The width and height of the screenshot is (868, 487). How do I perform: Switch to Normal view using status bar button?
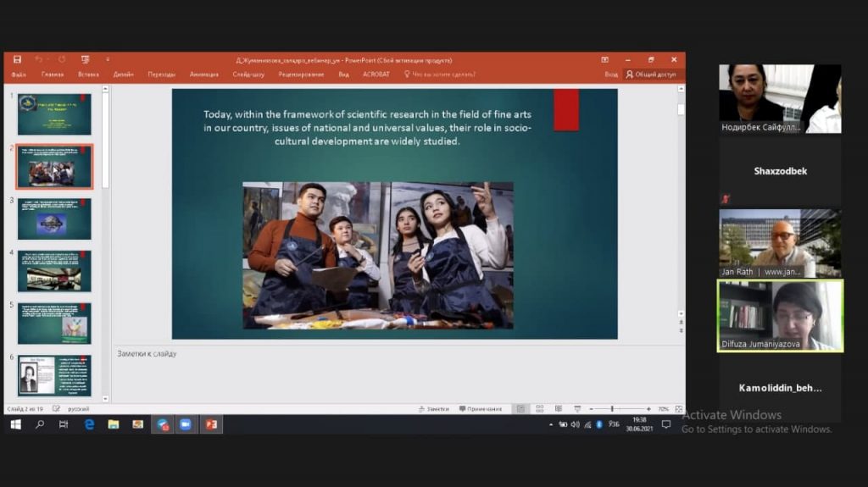pos(520,409)
